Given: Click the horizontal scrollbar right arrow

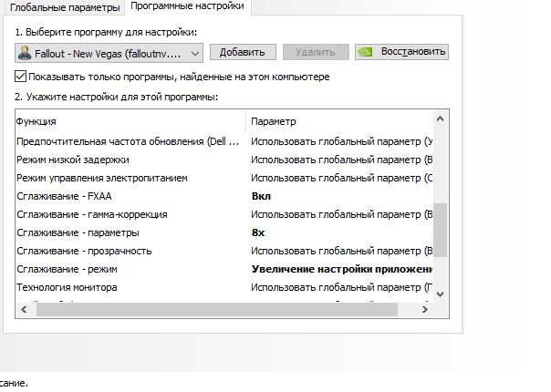Looking at the screenshot, I should 425,309.
